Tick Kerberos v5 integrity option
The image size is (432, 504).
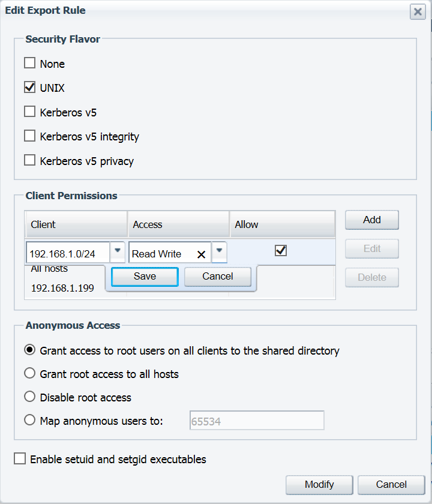click(x=29, y=136)
